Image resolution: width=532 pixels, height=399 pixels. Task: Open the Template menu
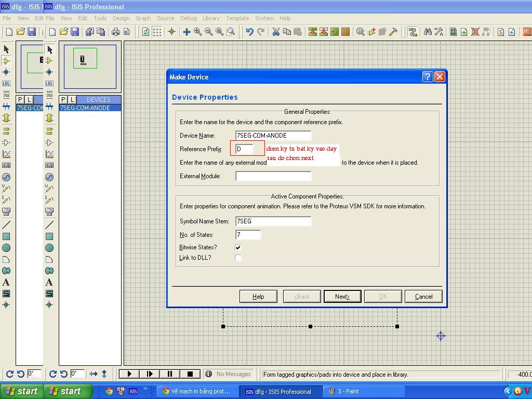click(x=237, y=18)
